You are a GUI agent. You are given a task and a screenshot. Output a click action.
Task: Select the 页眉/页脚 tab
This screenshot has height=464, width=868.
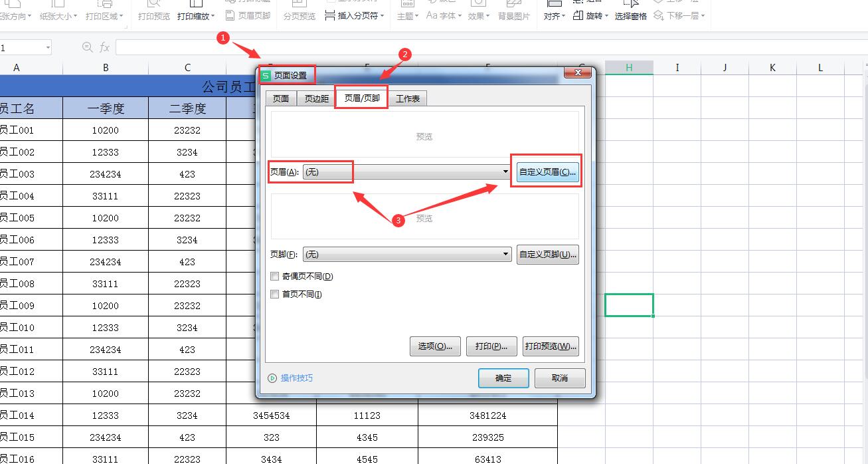362,98
